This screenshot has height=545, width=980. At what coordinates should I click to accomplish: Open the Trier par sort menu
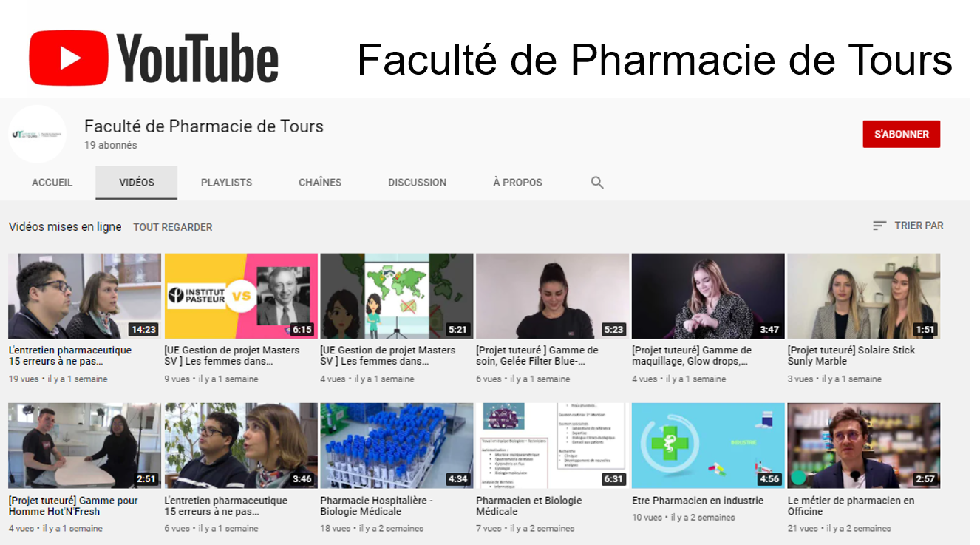coord(908,226)
